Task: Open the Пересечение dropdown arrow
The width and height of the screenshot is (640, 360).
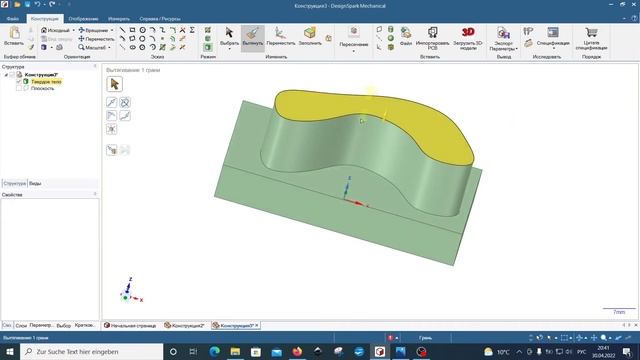Action: click(353, 51)
